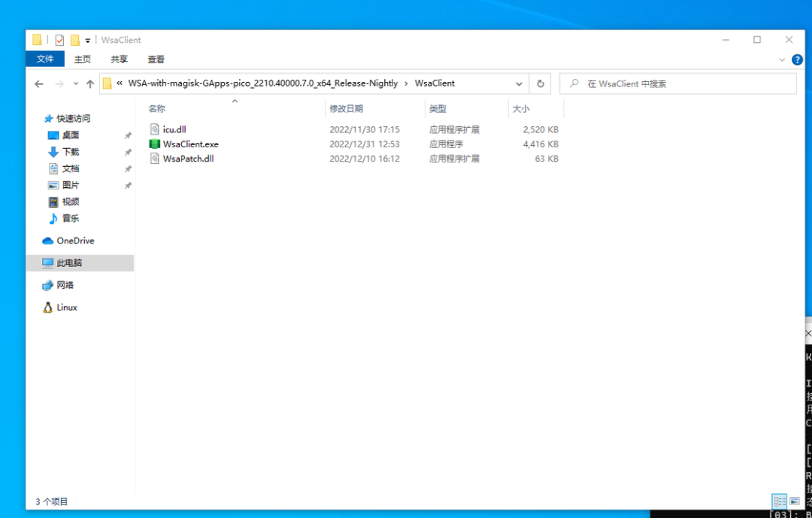The height and width of the screenshot is (518, 812).
Task: Go up one folder level arrow
Action: coord(90,83)
